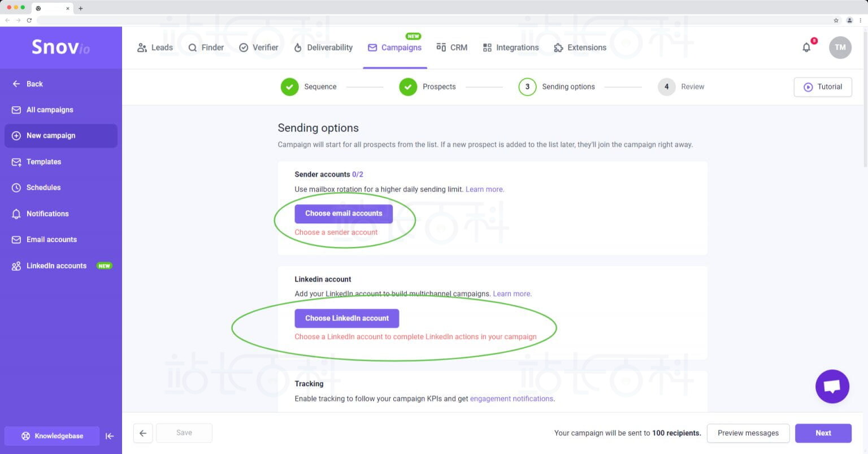Click the Email accounts envelope icon
This screenshot has height=454, width=868.
16,240
